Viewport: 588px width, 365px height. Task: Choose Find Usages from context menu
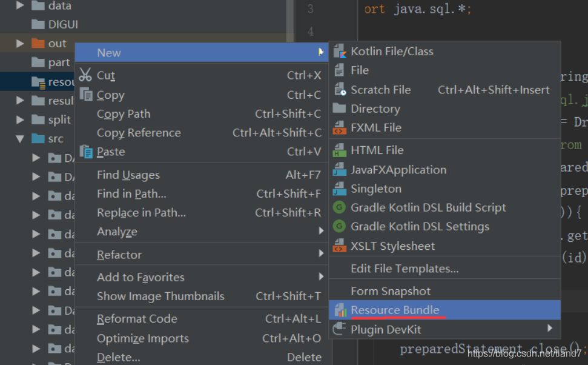pos(202,175)
